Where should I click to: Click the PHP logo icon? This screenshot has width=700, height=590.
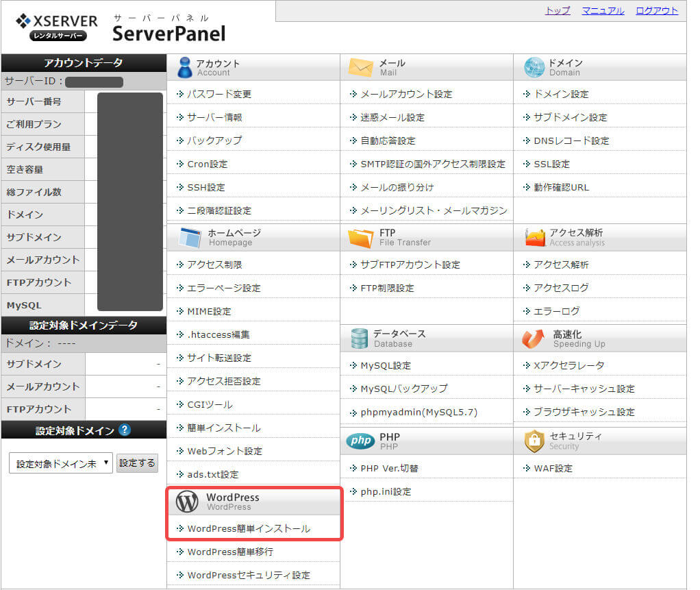tap(360, 441)
